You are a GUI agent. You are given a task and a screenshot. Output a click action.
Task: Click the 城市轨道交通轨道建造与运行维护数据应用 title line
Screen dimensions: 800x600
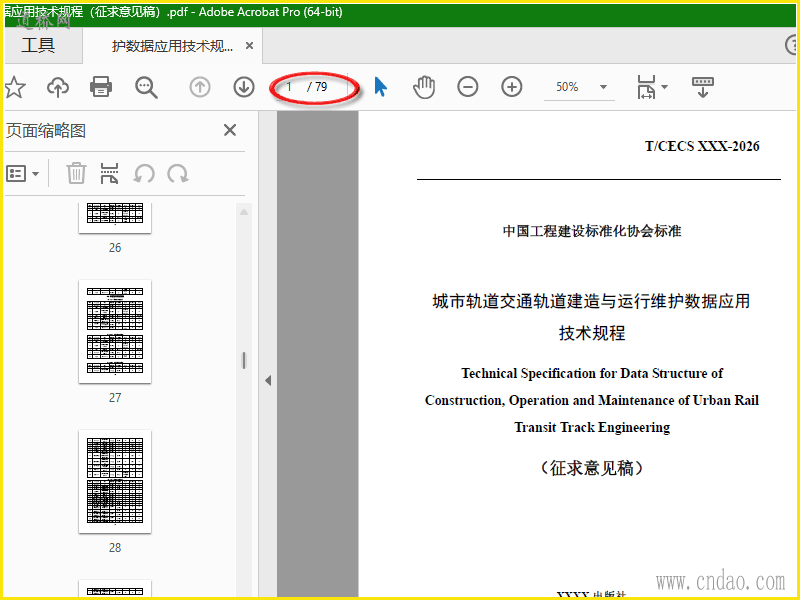click(x=591, y=301)
